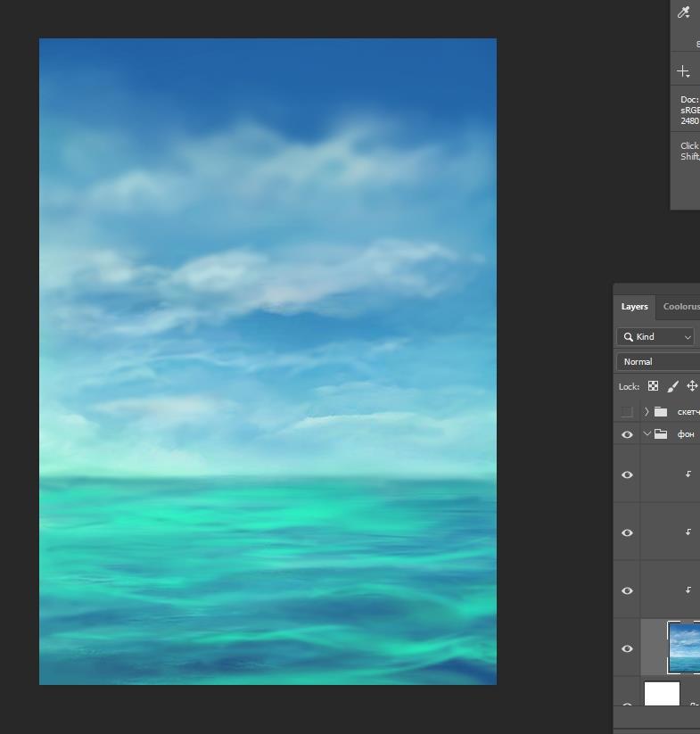Image resolution: width=700 pixels, height=734 pixels.
Task: Click the eyedropper icon in Info panel
Action: tap(684, 12)
